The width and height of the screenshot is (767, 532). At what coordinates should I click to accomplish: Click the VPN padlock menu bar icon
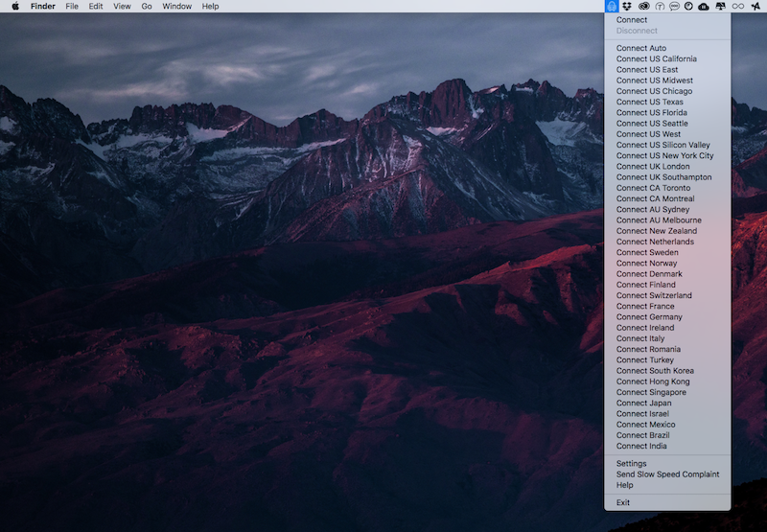coord(612,6)
